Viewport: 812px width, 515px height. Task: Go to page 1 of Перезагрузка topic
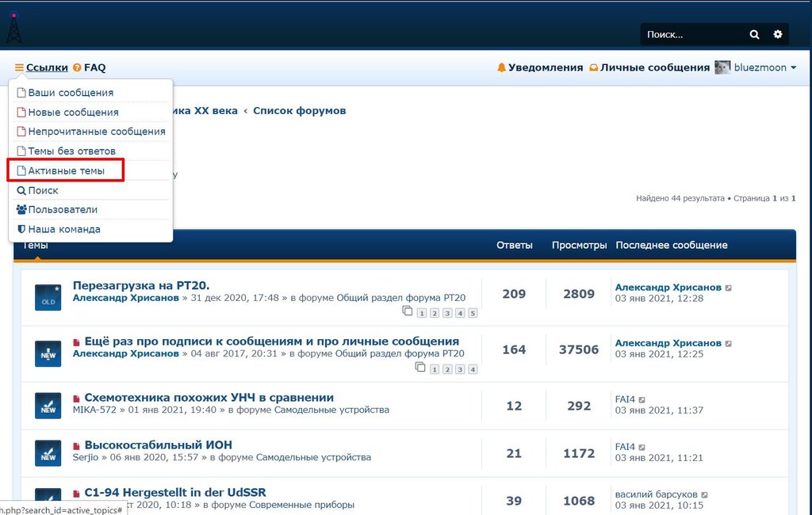coord(422,313)
